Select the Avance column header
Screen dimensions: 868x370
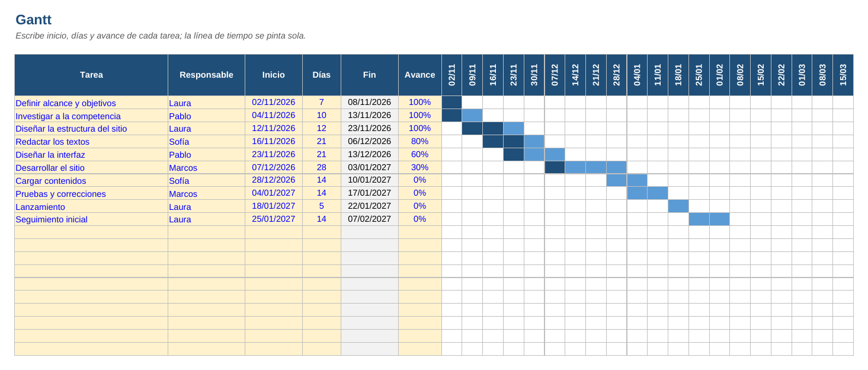coord(420,75)
